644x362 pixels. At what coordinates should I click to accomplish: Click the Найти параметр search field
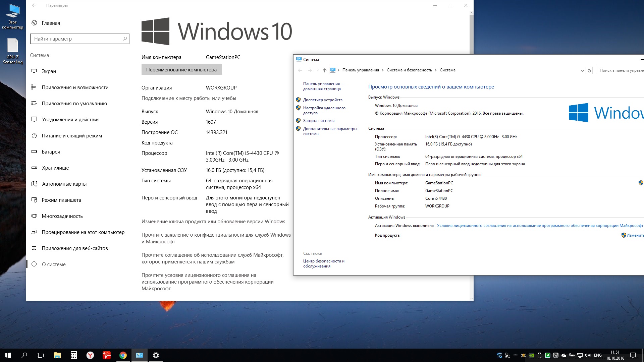pos(76,39)
